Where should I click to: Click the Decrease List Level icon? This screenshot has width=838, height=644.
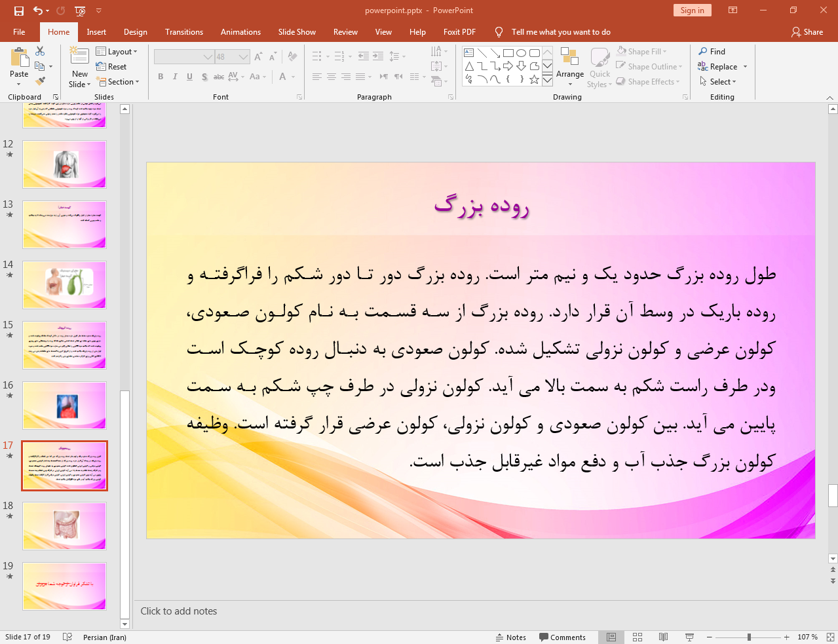tap(364, 56)
